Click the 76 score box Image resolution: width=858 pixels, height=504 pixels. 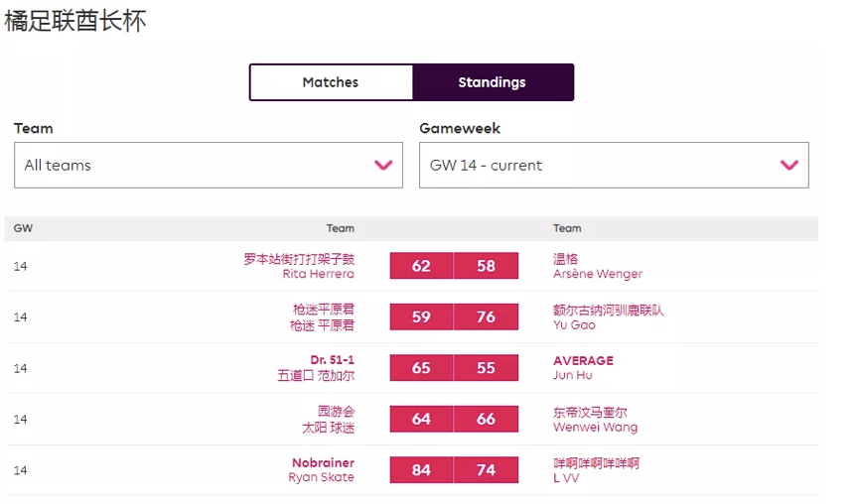click(486, 317)
